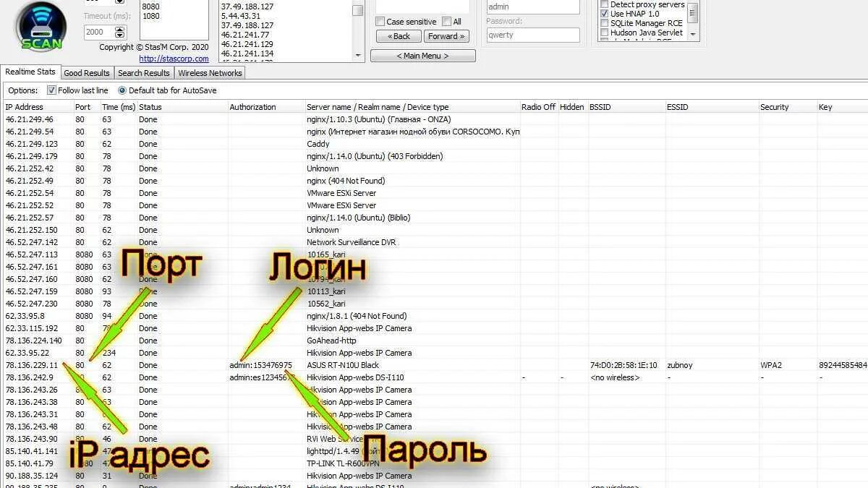This screenshot has width=868, height=488.
Task: Sort by the Time (ms) column header
Action: click(x=118, y=106)
